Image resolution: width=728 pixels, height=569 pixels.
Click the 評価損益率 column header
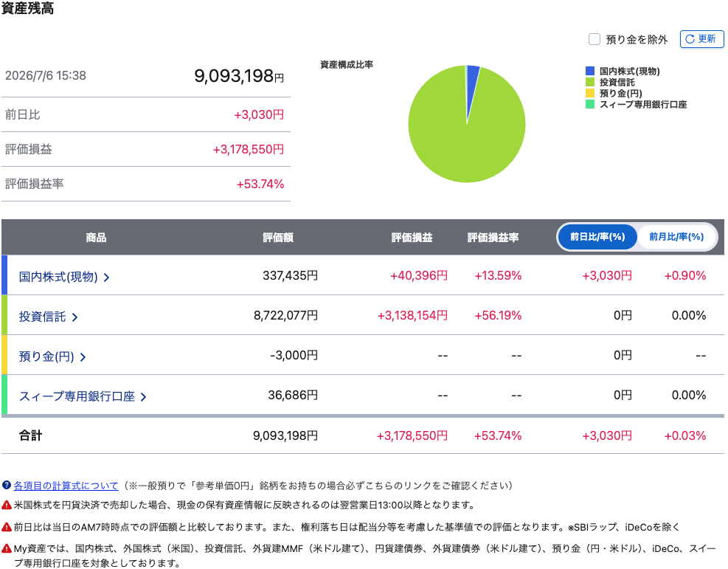pyautogui.click(x=493, y=238)
